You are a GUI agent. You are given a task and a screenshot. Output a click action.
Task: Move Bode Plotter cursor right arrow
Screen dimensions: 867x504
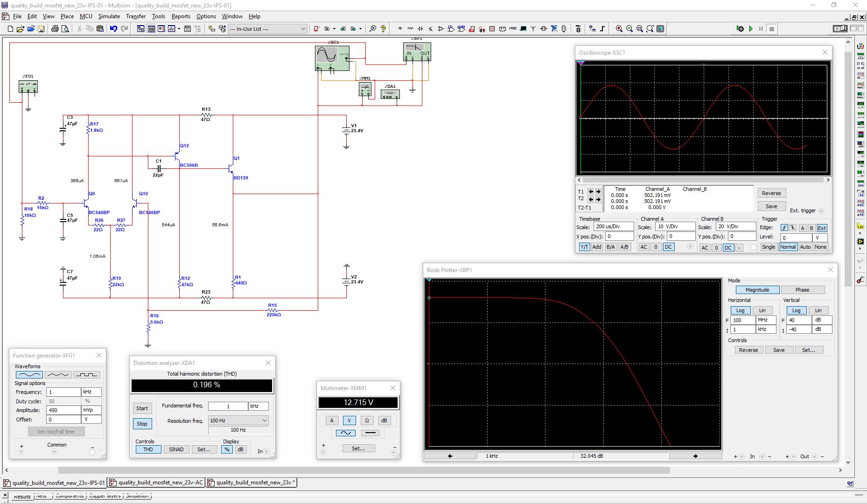(695, 456)
